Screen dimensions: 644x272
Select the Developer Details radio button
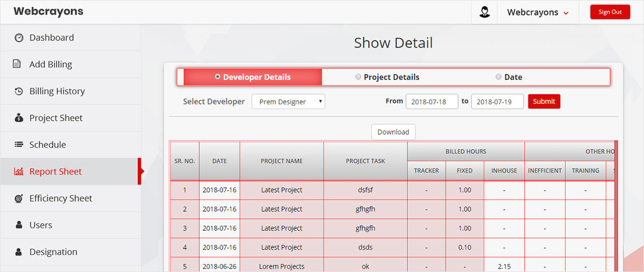pyautogui.click(x=217, y=77)
